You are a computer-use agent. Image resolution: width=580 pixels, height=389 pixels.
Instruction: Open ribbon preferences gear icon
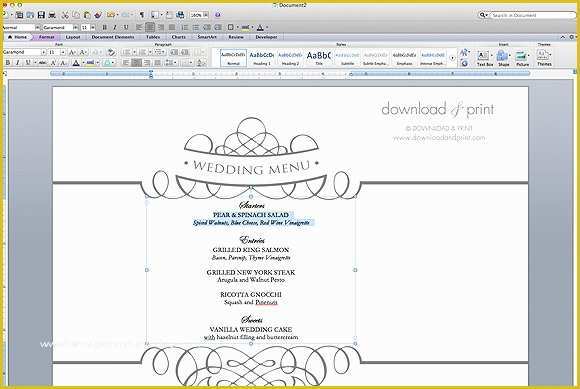coord(571,37)
